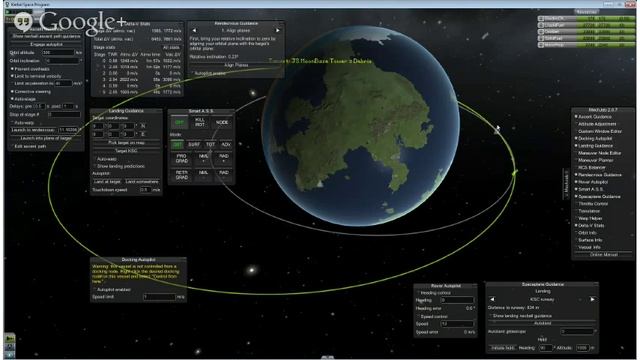Click Land somewhere button
This screenshot has width=640, height=360.
[141, 182]
